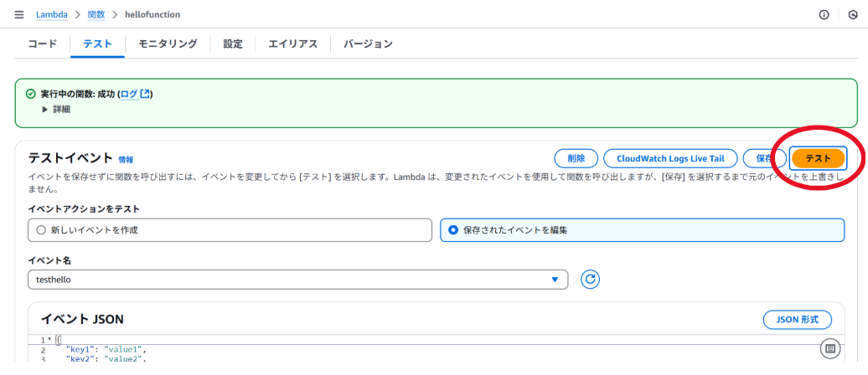Click the 保存 button
Screen dimensions: 868x375
(764, 158)
